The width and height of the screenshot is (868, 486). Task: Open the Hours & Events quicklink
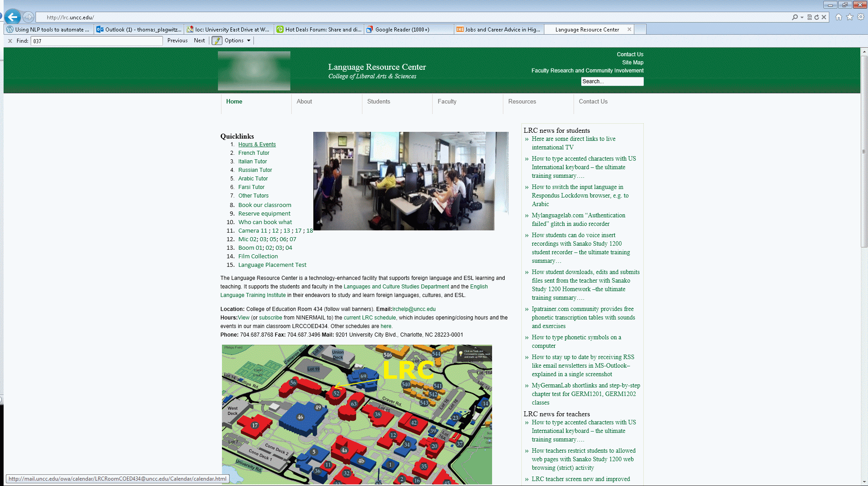pos(257,144)
